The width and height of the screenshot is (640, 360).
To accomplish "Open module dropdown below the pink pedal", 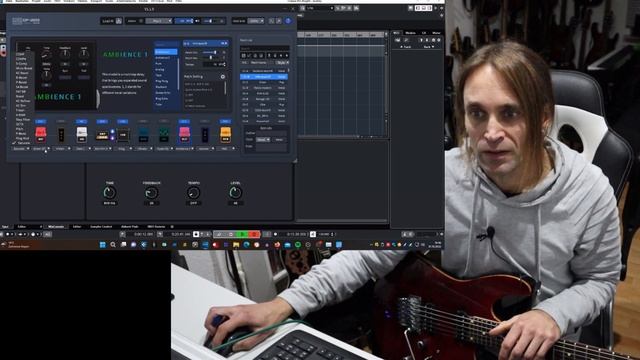I will [x=184, y=149].
